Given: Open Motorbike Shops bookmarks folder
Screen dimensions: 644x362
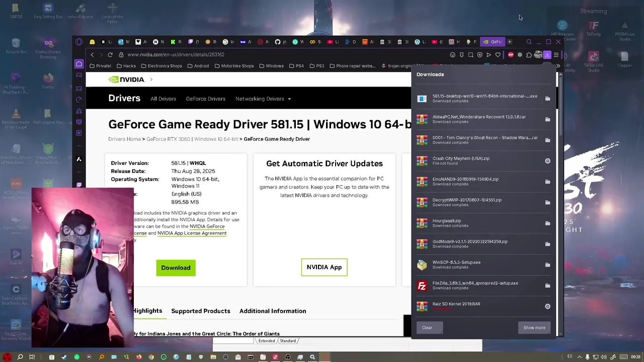Looking at the screenshot, I should click(234, 66).
